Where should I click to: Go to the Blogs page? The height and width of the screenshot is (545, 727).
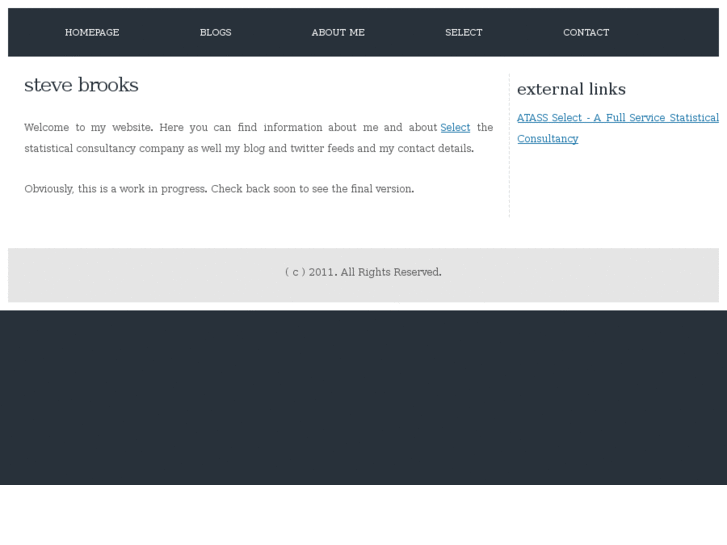(x=216, y=32)
